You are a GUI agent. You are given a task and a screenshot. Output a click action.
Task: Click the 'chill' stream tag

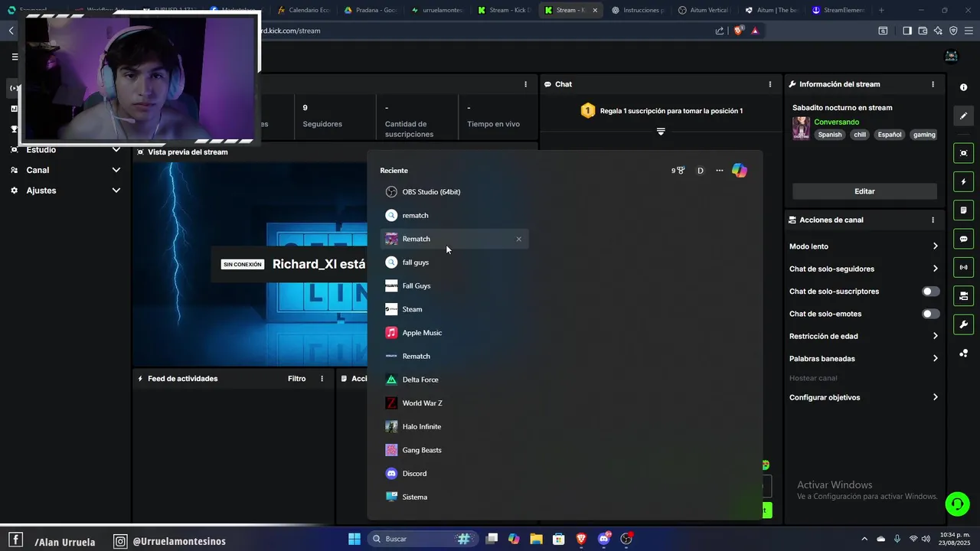[859, 135]
